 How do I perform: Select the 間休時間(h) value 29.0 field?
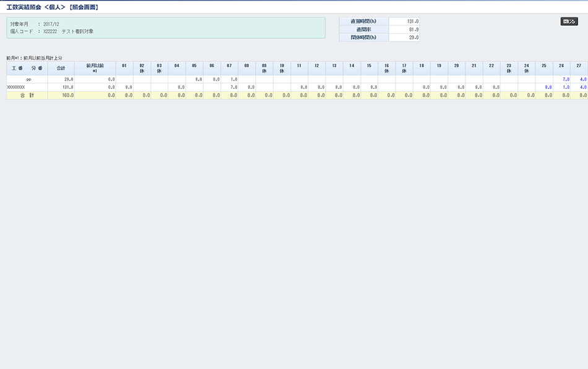coord(404,38)
